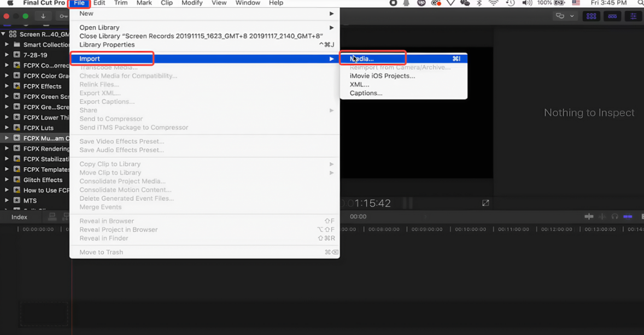Viewport: 644px width, 335px height.
Task: Click the viewer full screen arrow icon
Action: coord(485,203)
